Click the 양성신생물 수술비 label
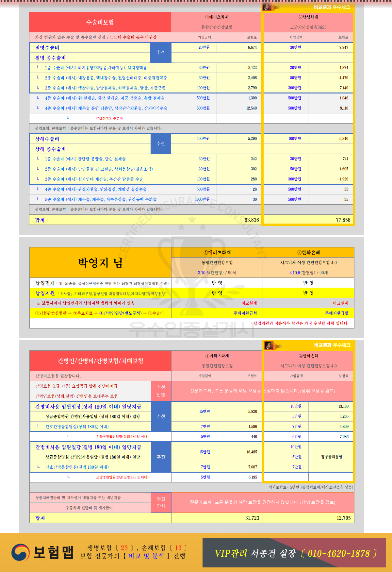The height and width of the screenshot is (572, 392). (109, 118)
